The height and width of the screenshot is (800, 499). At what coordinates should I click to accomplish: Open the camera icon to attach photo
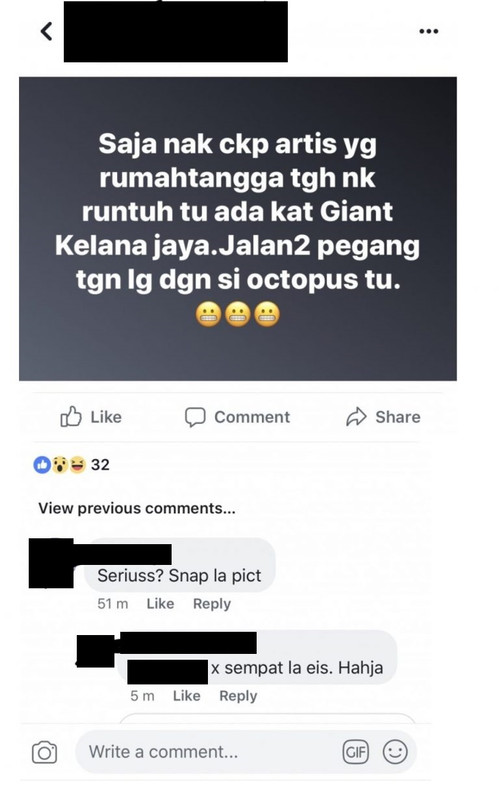coord(44,752)
